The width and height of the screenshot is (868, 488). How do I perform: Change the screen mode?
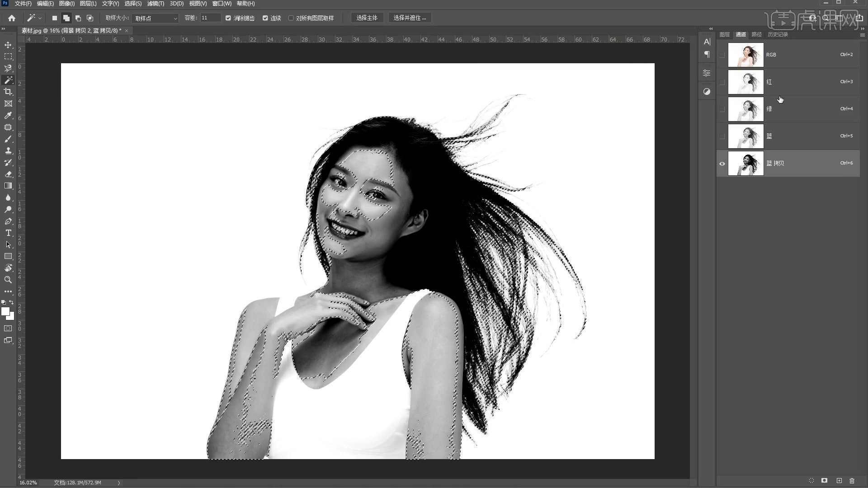click(8, 340)
